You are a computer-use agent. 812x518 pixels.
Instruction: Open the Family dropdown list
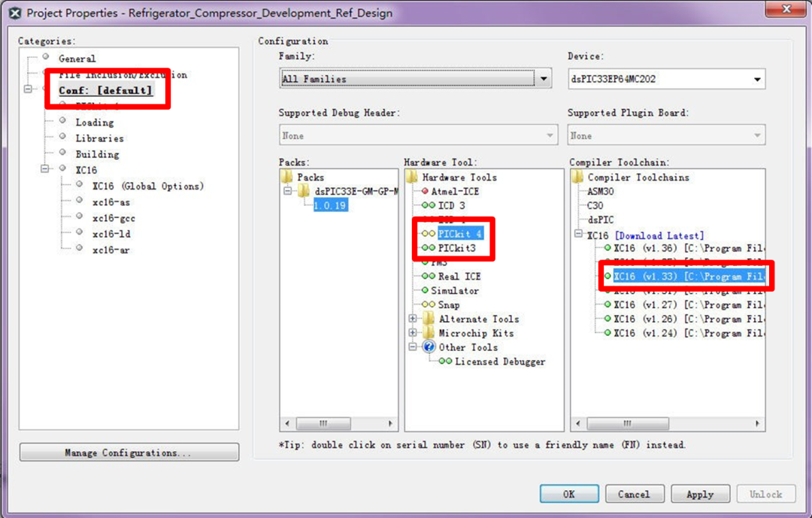(x=544, y=79)
